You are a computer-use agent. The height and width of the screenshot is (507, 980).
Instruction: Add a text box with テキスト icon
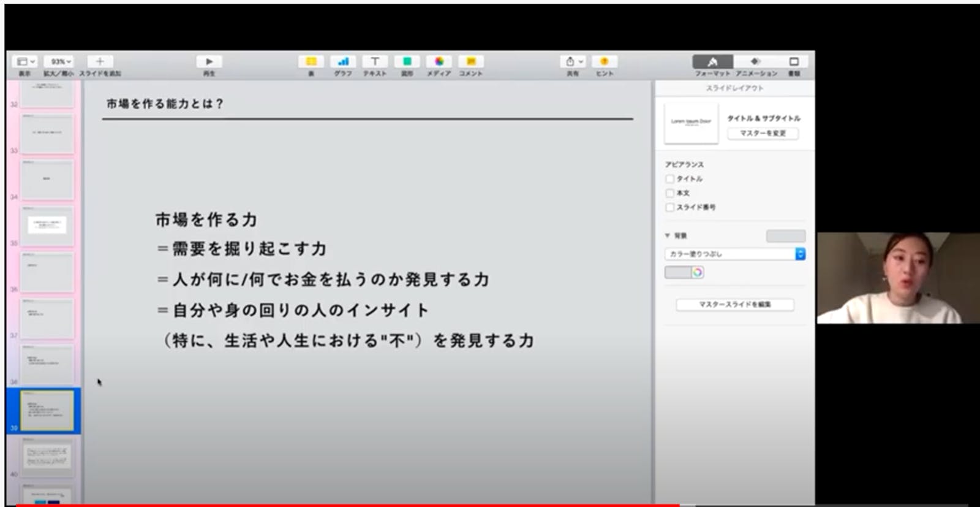[x=375, y=61]
